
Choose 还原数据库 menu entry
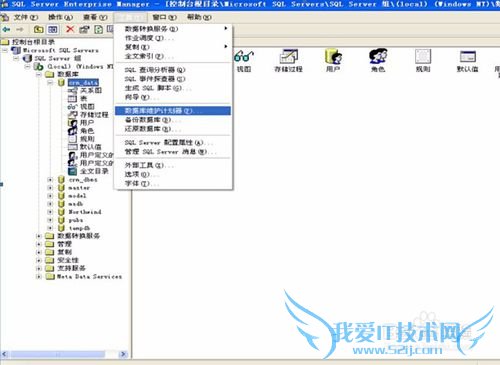point(173,129)
